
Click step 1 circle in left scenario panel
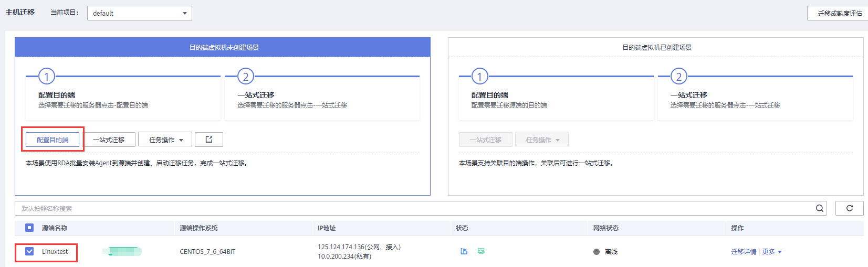click(x=47, y=77)
